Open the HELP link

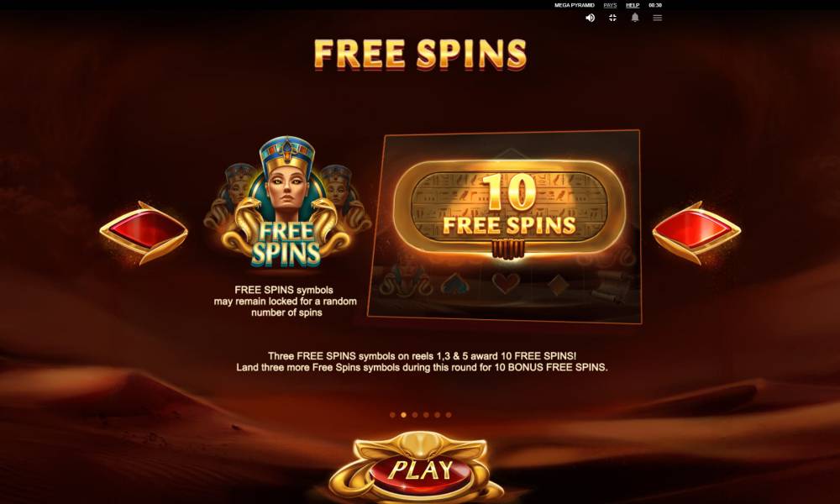tap(633, 5)
